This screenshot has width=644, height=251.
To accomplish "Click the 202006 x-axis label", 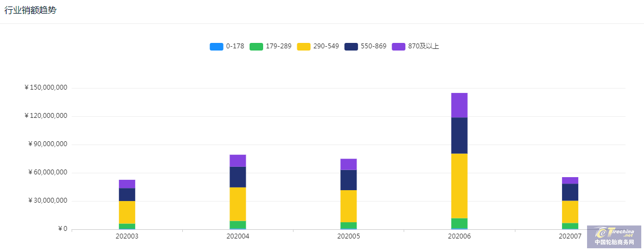I will [x=459, y=236].
